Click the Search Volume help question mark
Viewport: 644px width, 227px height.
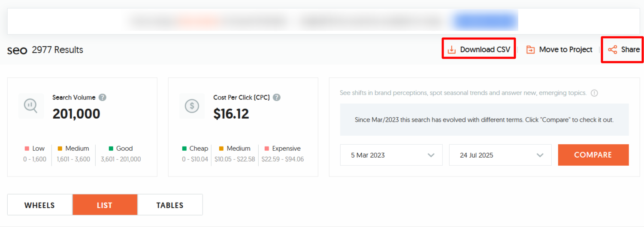click(103, 97)
